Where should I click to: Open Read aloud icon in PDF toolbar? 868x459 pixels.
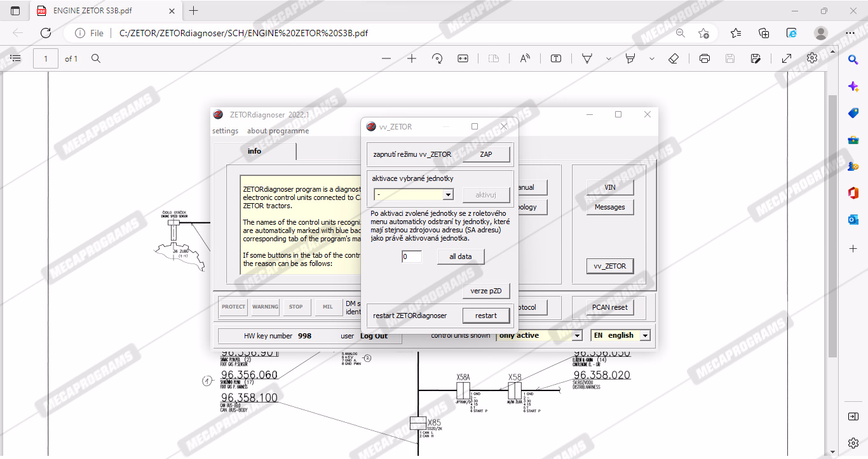(525, 58)
